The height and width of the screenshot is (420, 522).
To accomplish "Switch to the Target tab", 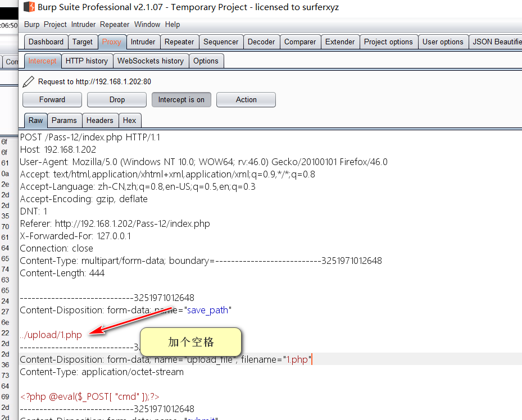I will coord(82,42).
